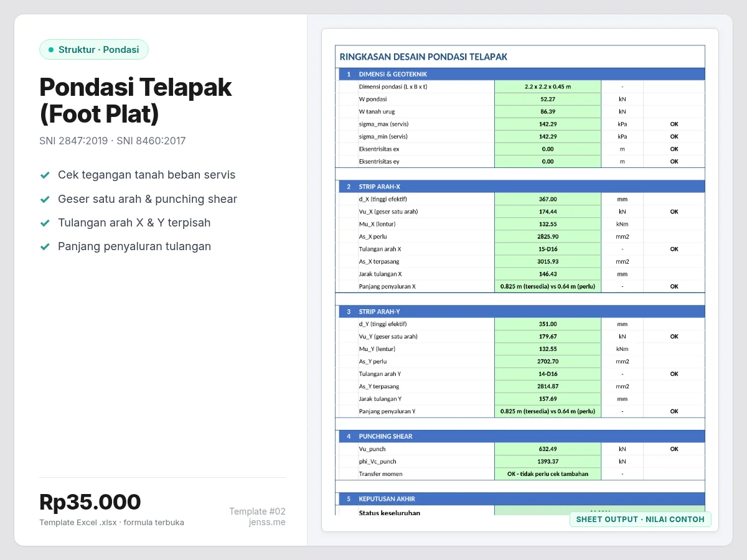
Task: Select the KEPUTUSAN AKHIR section header
Action: 522,499
